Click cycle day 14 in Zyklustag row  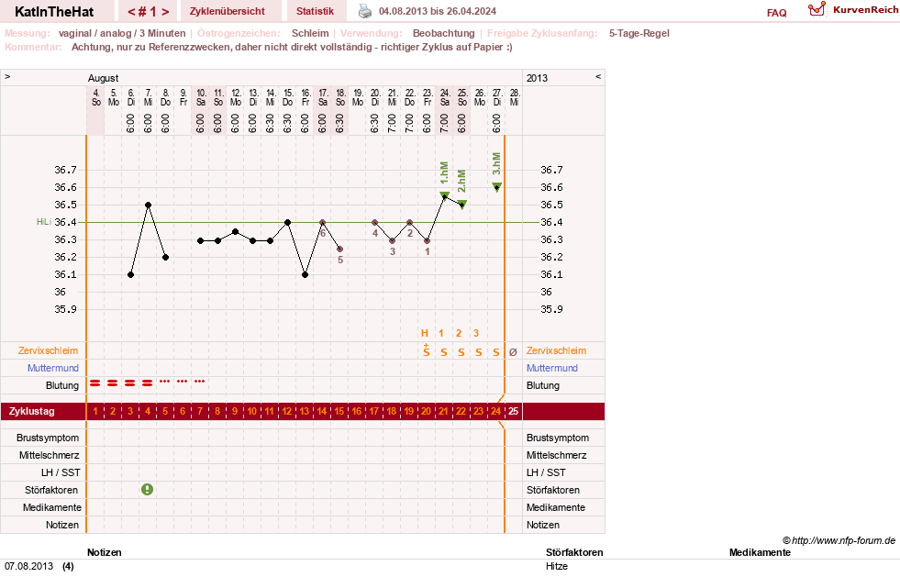point(322,411)
